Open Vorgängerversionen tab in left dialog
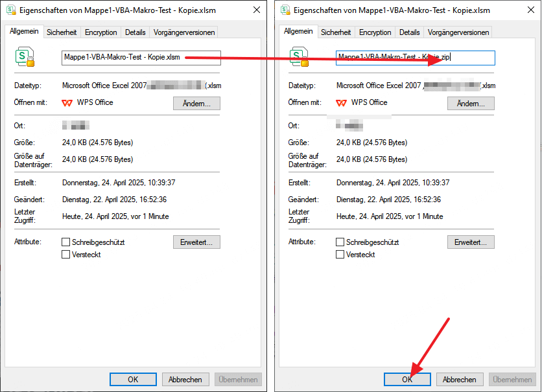This screenshot has width=542, height=392. 184,32
